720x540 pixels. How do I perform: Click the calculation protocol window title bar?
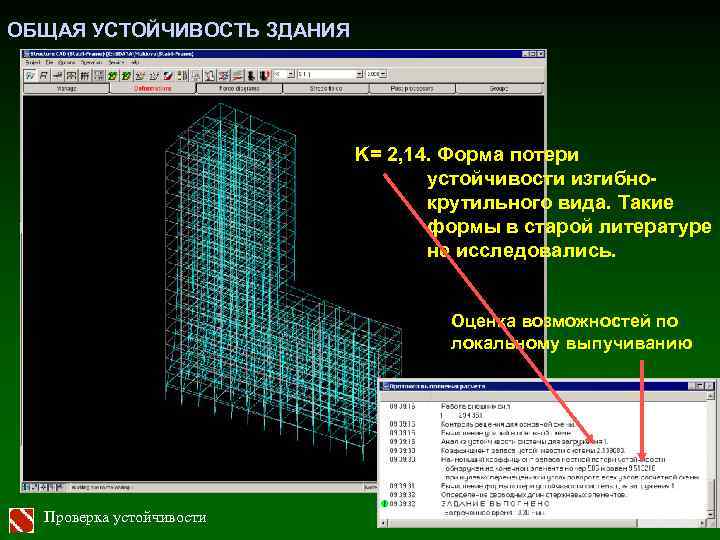click(x=546, y=386)
